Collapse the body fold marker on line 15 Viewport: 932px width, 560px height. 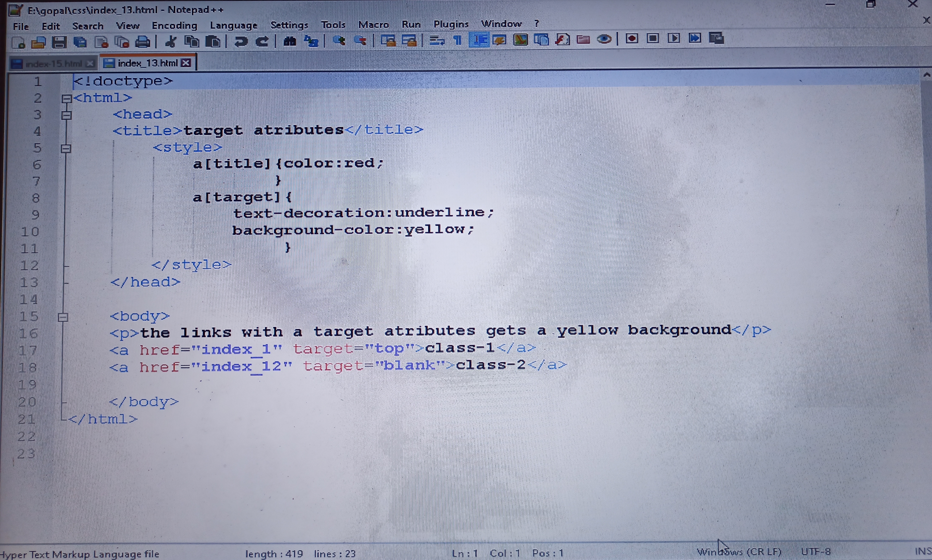click(x=63, y=317)
